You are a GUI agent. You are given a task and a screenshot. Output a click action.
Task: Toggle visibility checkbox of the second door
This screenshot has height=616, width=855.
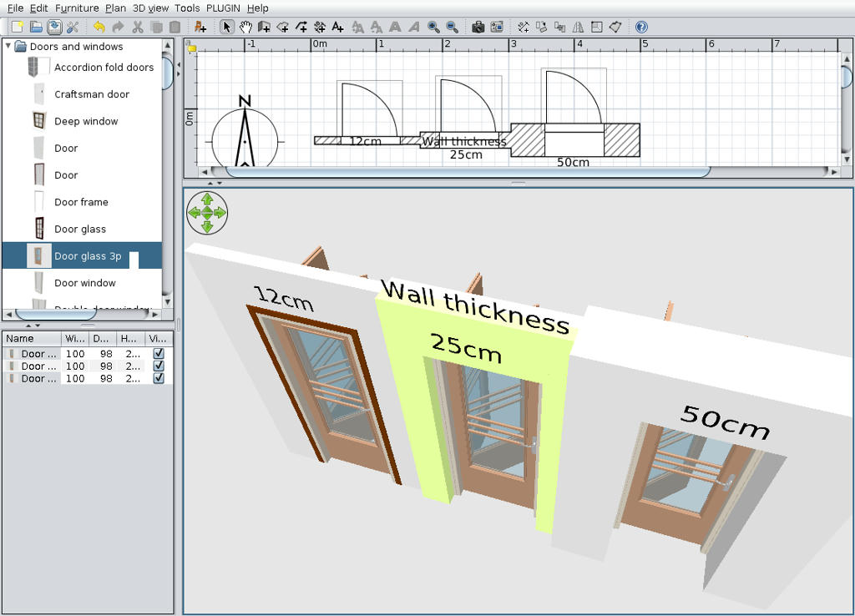tap(159, 366)
